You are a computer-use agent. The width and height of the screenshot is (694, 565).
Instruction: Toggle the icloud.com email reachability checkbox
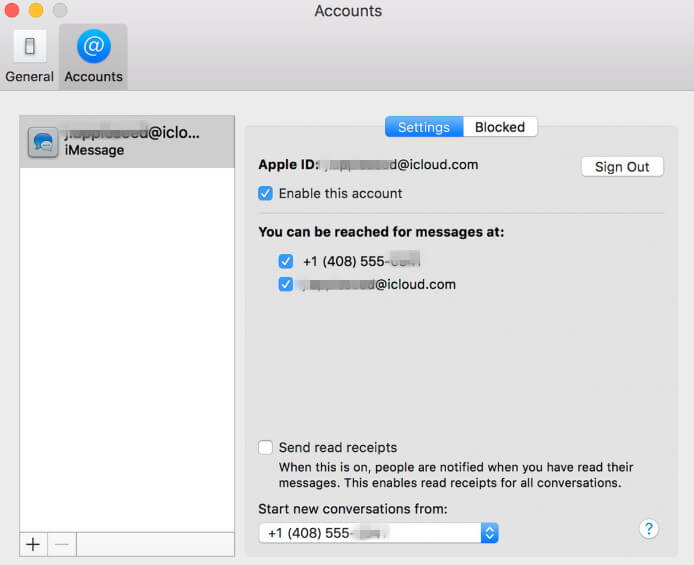285,284
